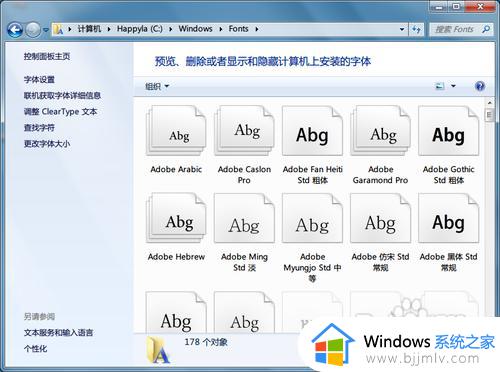Select Adobe Garamond Pro font icon
The width and height of the screenshot is (500, 372).
[x=380, y=131]
